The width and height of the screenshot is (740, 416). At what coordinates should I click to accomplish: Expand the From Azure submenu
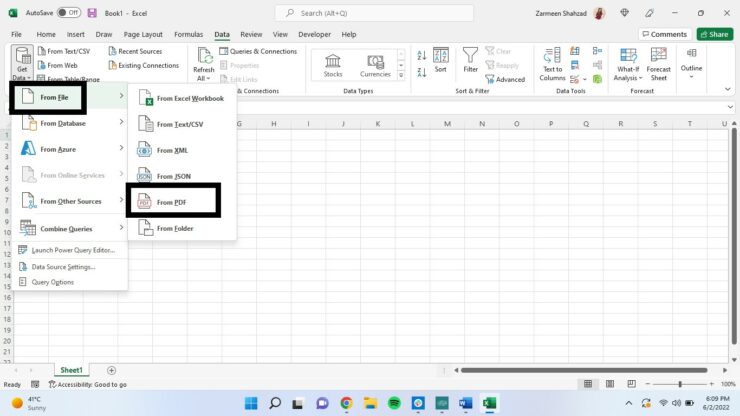click(70, 149)
